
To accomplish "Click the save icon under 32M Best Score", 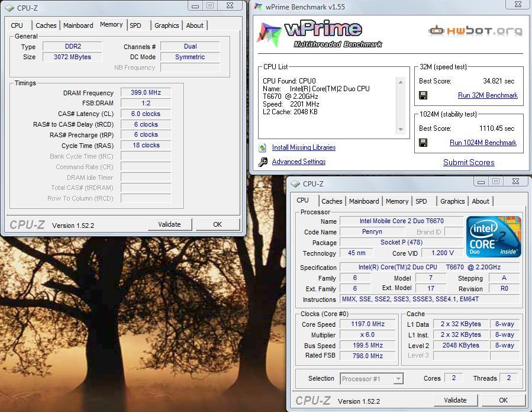I will pyautogui.click(x=423, y=95).
